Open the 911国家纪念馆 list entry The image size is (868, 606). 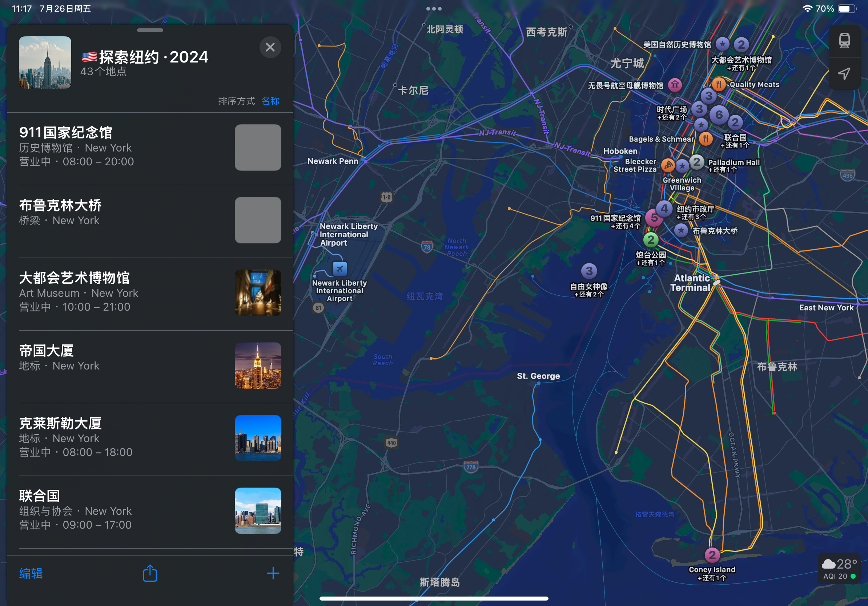[x=150, y=149]
